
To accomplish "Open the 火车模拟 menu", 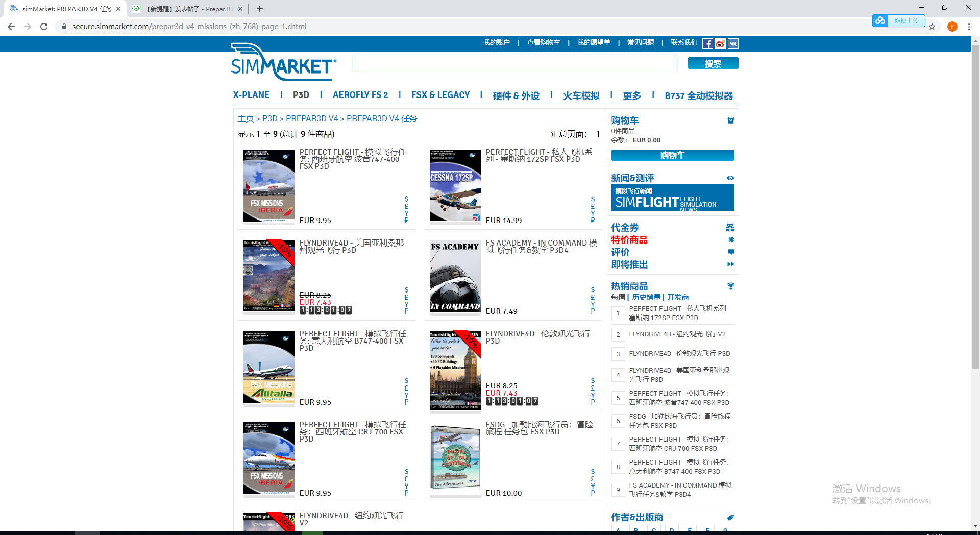I will tap(581, 95).
